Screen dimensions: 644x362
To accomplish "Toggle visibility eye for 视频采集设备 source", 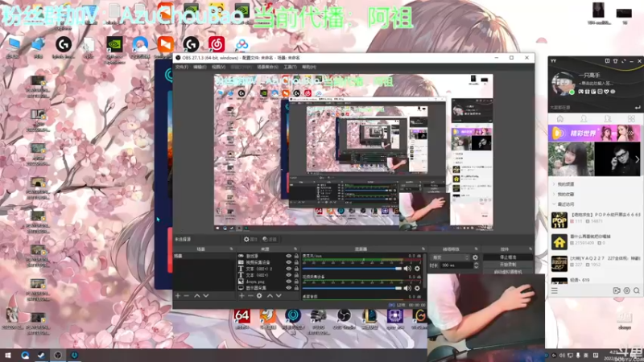I will [289, 262].
